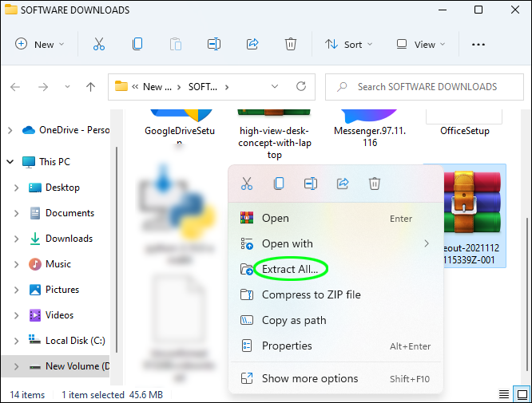The width and height of the screenshot is (532, 403).
Task: Open Local Disk (C:) in sidebar
Action: [x=67, y=341]
